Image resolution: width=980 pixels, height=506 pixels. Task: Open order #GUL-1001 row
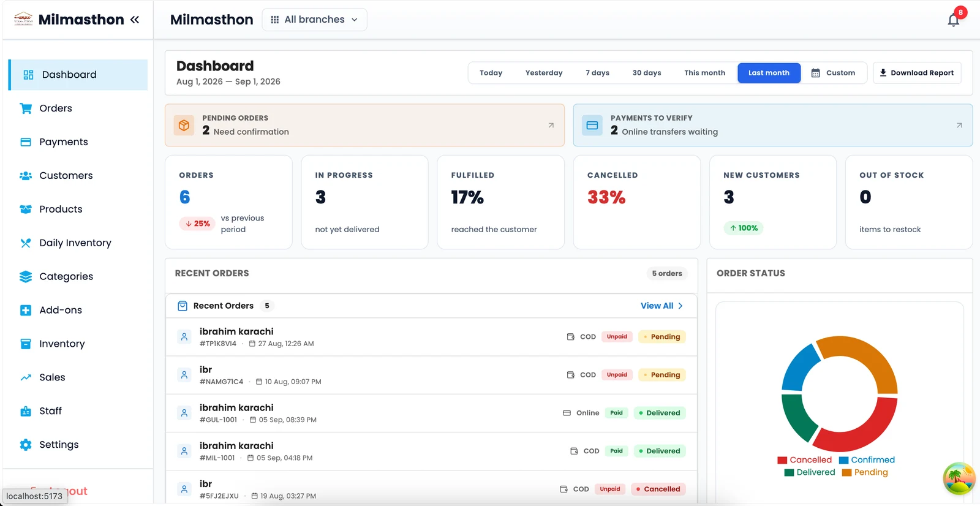coord(431,413)
